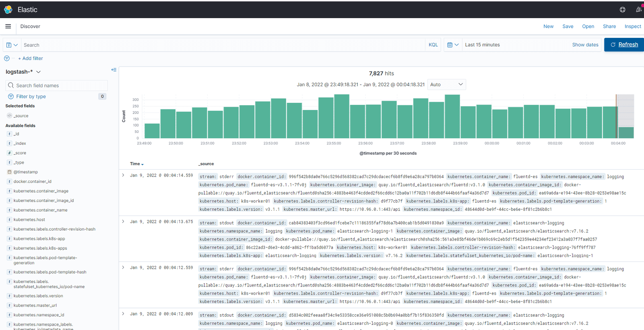644x330 pixels.
Task: Click Share in the top menu
Action: (609, 27)
